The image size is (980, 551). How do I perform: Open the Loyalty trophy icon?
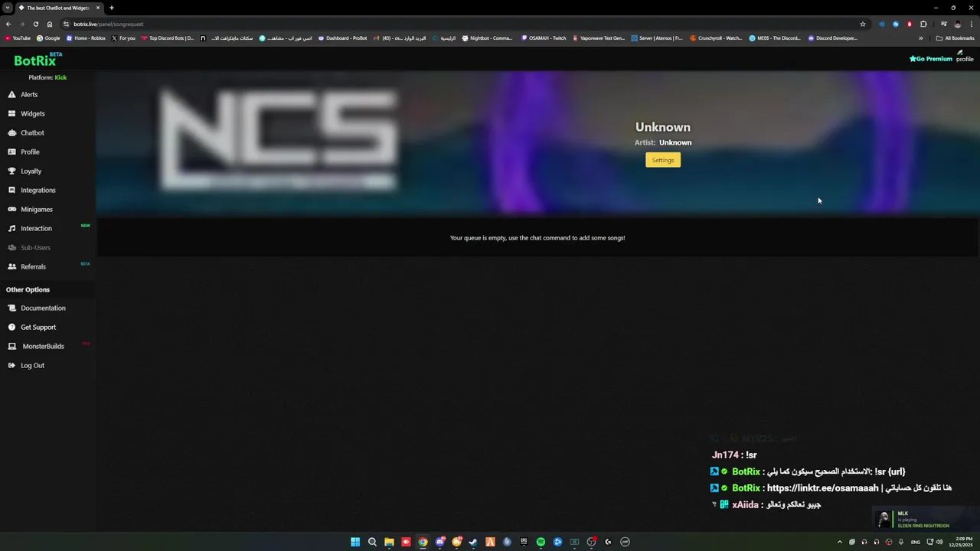pyautogui.click(x=11, y=171)
